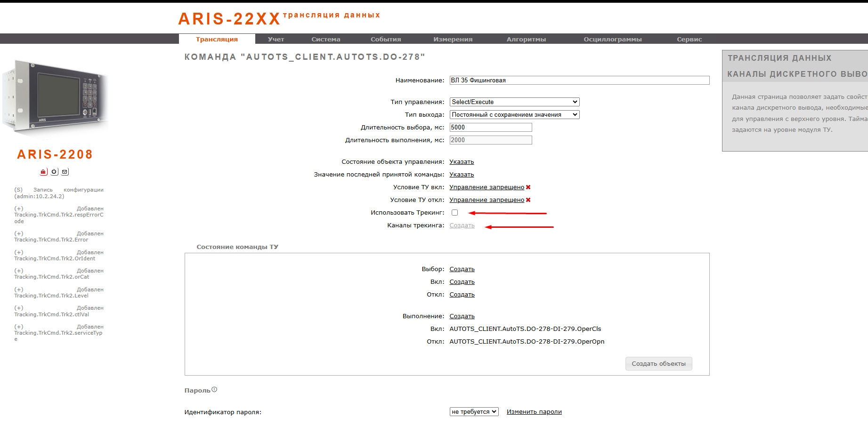Switch to the Трансляция tab
The width and height of the screenshot is (868, 426).
(x=217, y=39)
